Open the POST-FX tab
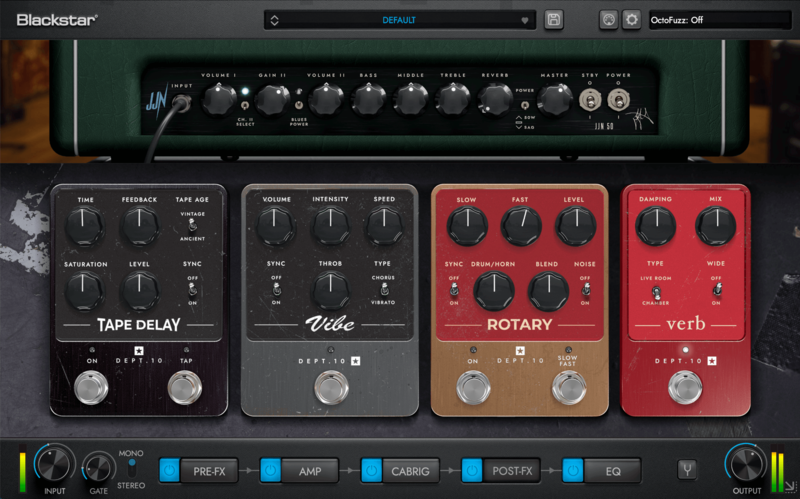The height and width of the screenshot is (499, 800). [x=512, y=471]
